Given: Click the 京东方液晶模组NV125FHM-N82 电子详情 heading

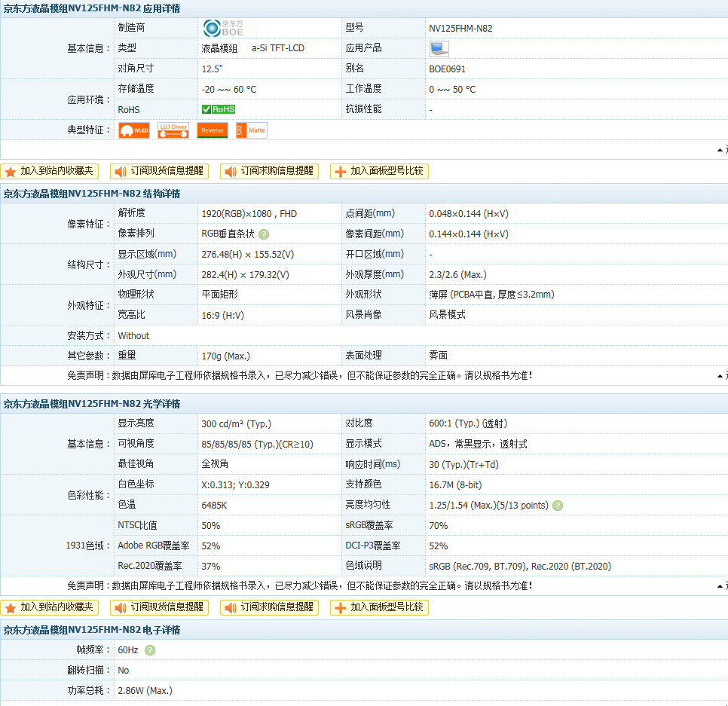Looking at the screenshot, I should (x=92, y=631).
